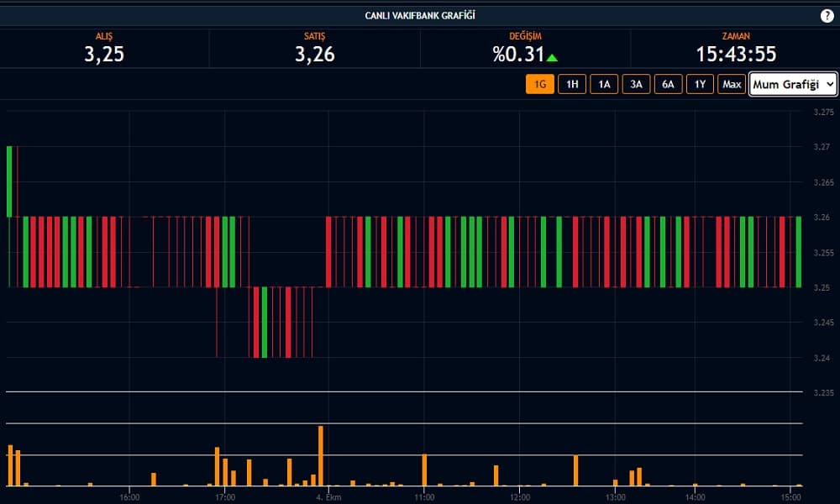840x504 pixels.
Task: Click the ALIŞ value 3,25
Action: point(104,54)
